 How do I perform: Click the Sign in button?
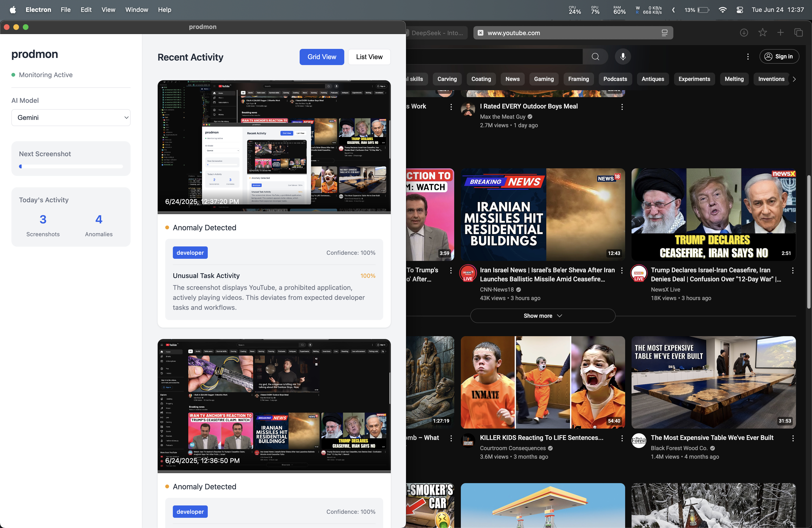tap(779, 57)
